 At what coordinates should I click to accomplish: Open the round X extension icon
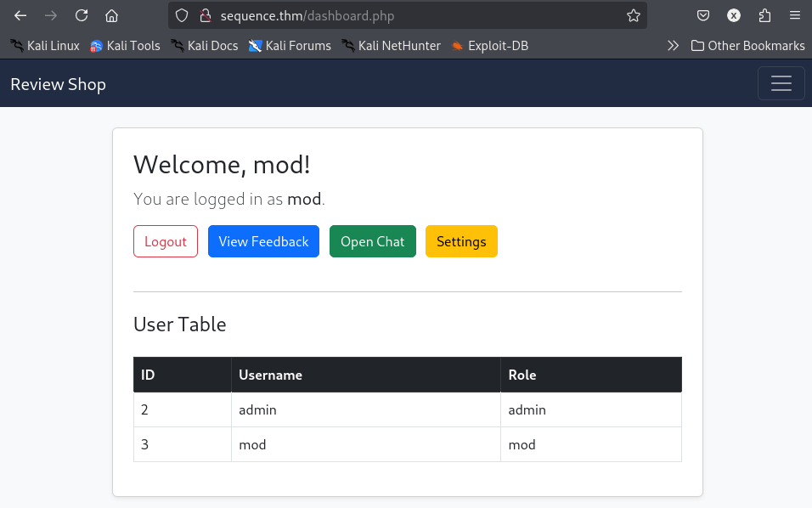pyautogui.click(x=733, y=15)
